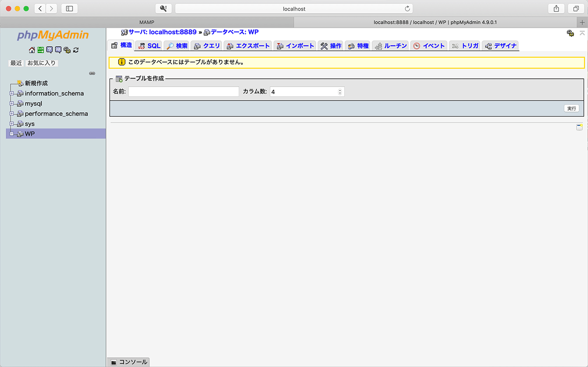Select the phpMyAdmin browser tab
Screen dimensions: 588x367
click(x=435, y=22)
